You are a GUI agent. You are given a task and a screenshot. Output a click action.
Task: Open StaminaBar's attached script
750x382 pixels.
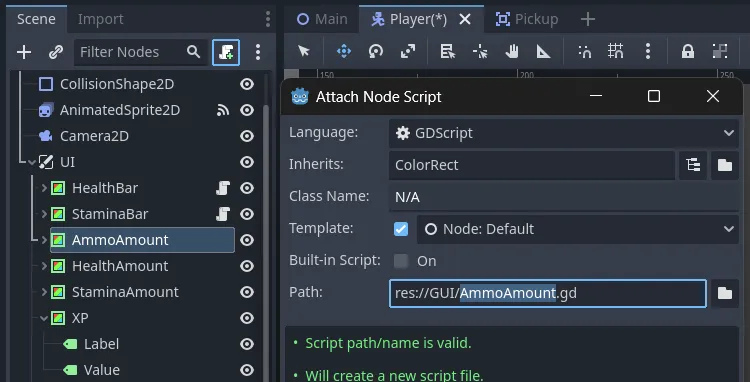[x=223, y=214]
